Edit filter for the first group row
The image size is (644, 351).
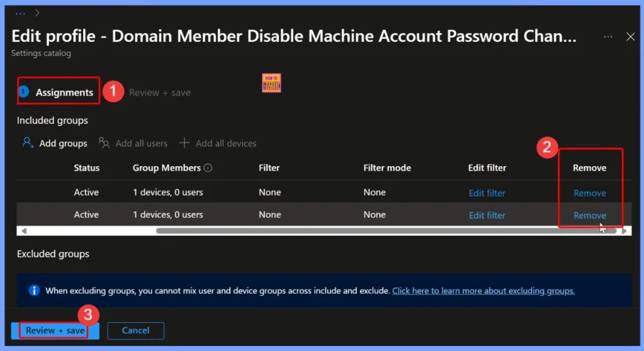click(487, 193)
